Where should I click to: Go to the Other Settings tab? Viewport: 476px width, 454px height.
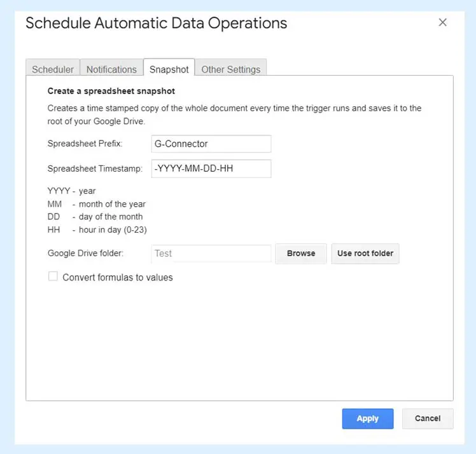tap(230, 69)
